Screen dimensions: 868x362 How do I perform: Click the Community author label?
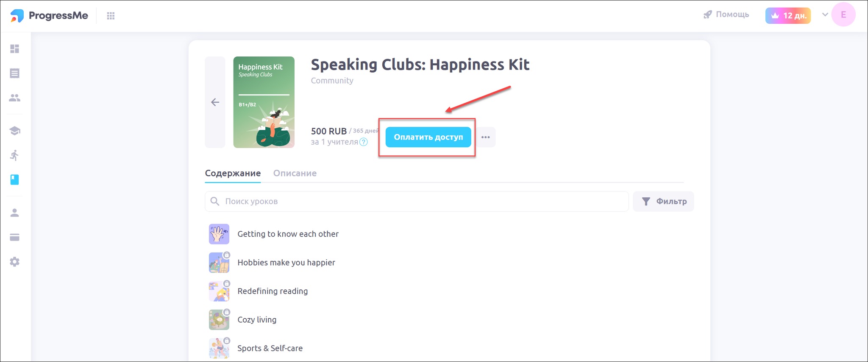pos(332,81)
